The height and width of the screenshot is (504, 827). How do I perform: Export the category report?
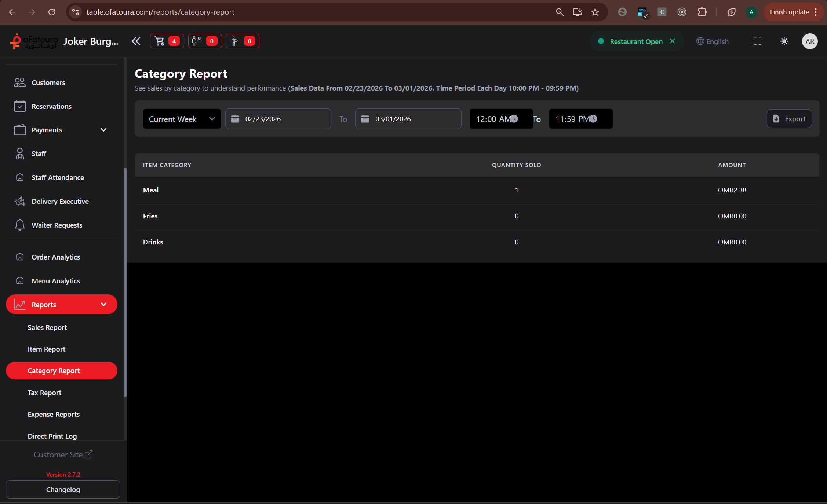pyautogui.click(x=789, y=119)
